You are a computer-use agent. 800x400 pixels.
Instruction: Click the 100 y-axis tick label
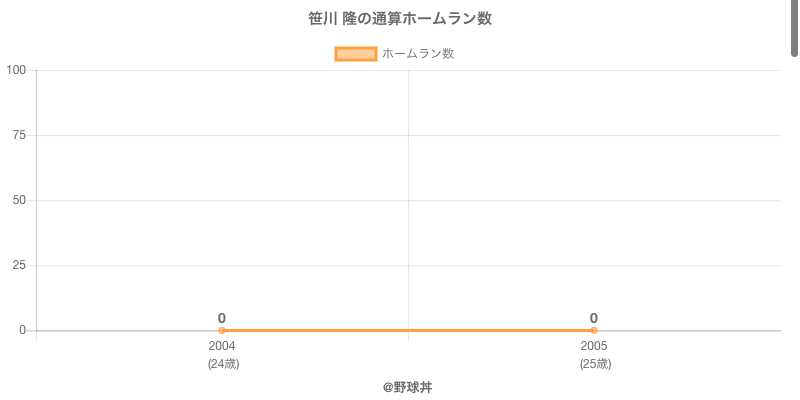tap(16, 70)
